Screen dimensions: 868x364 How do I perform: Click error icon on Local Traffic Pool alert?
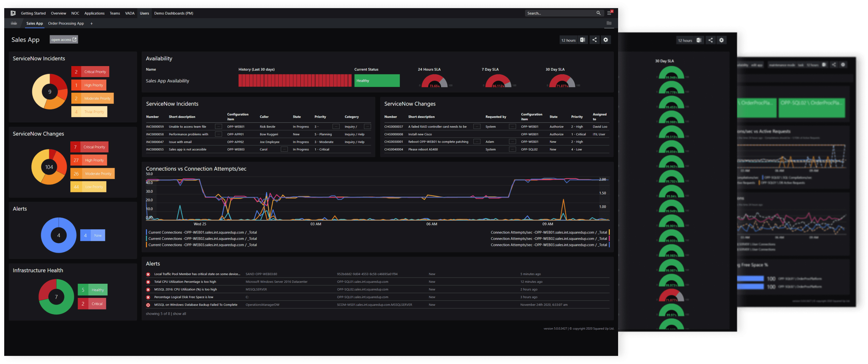[148, 274]
